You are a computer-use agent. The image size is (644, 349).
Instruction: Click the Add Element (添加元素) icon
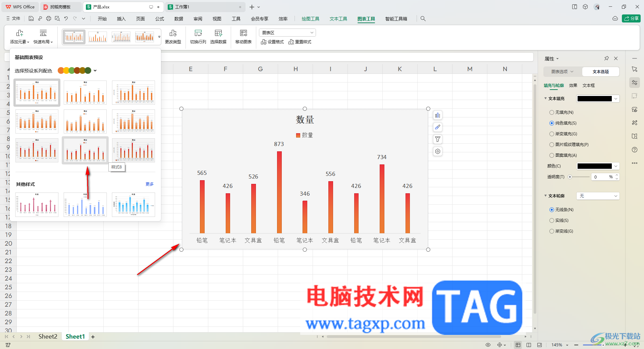pyautogui.click(x=19, y=33)
